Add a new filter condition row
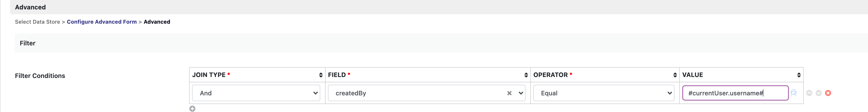 [x=192, y=109]
